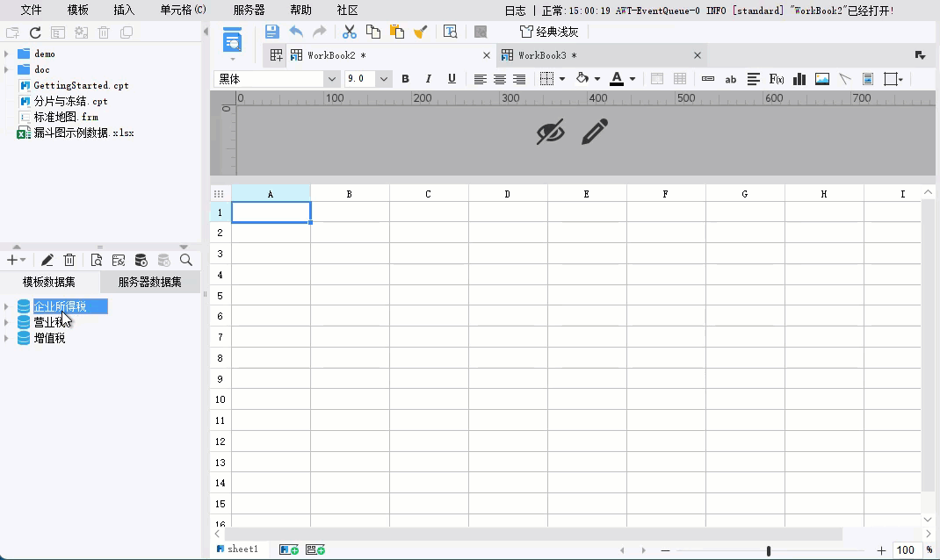940x560 pixels.
Task: Open the add dataset plus dropdown
Action: point(16,260)
